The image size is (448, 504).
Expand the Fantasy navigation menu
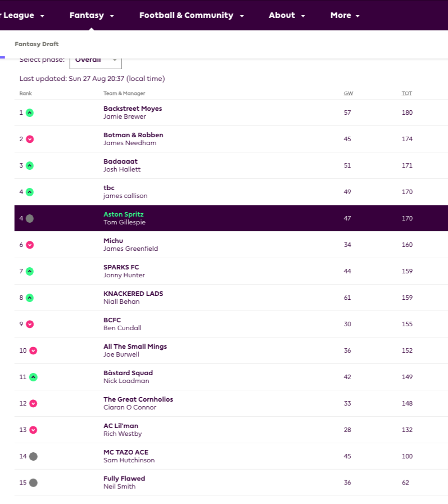pyautogui.click(x=92, y=15)
